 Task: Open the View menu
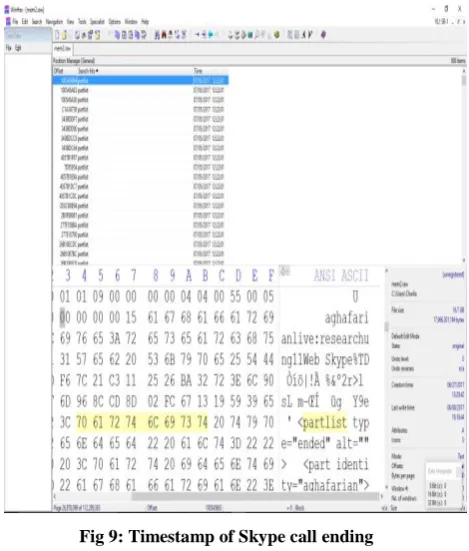pos(70,22)
